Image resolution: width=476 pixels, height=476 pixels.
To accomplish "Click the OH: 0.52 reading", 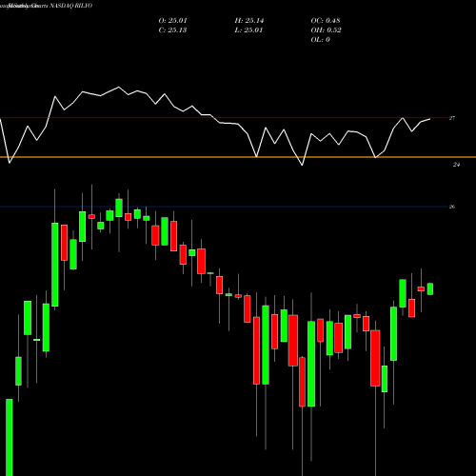I will click(326, 30).
